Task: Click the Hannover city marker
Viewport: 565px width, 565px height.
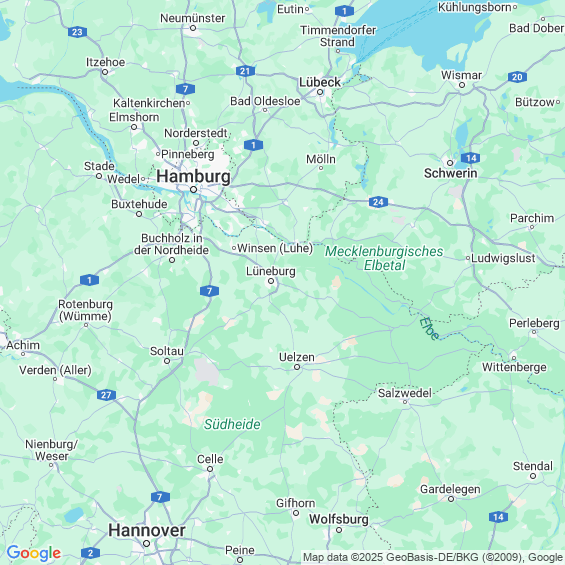Action: (x=146, y=543)
